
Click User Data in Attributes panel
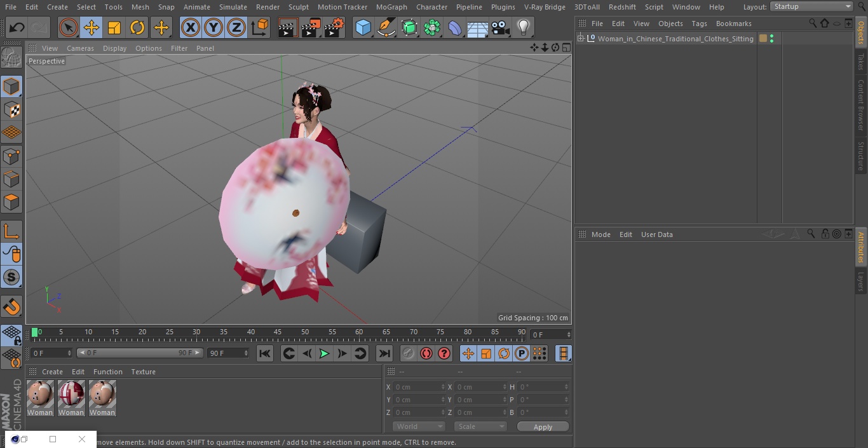(x=656, y=234)
